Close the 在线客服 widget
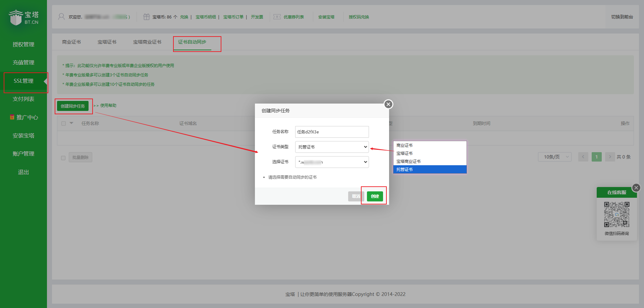The width and height of the screenshot is (644, 308). (636, 188)
